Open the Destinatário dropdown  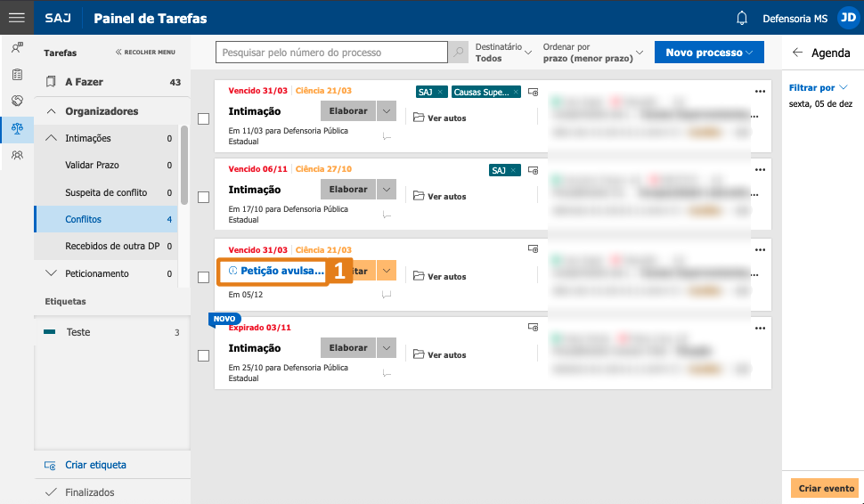click(x=503, y=53)
